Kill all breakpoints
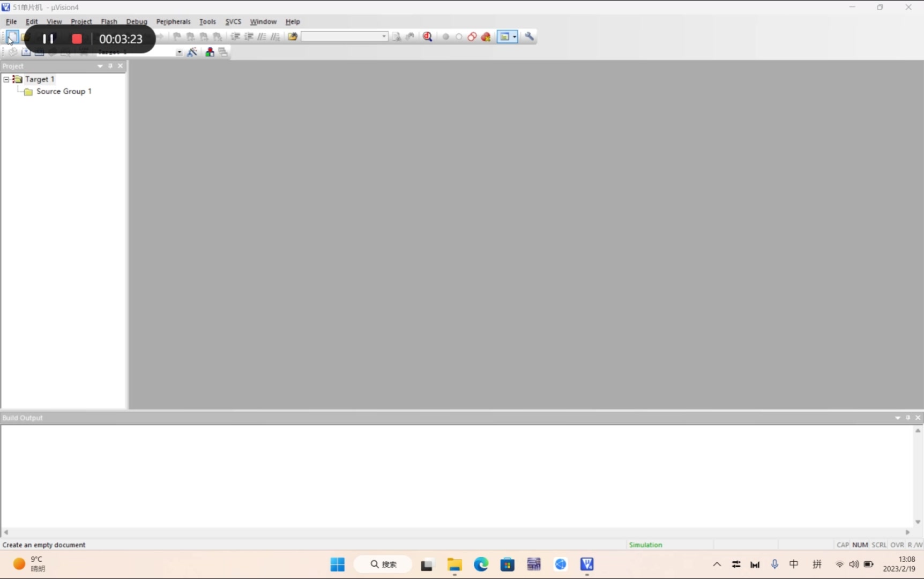Viewport: 924px width, 579px height. click(486, 36)
